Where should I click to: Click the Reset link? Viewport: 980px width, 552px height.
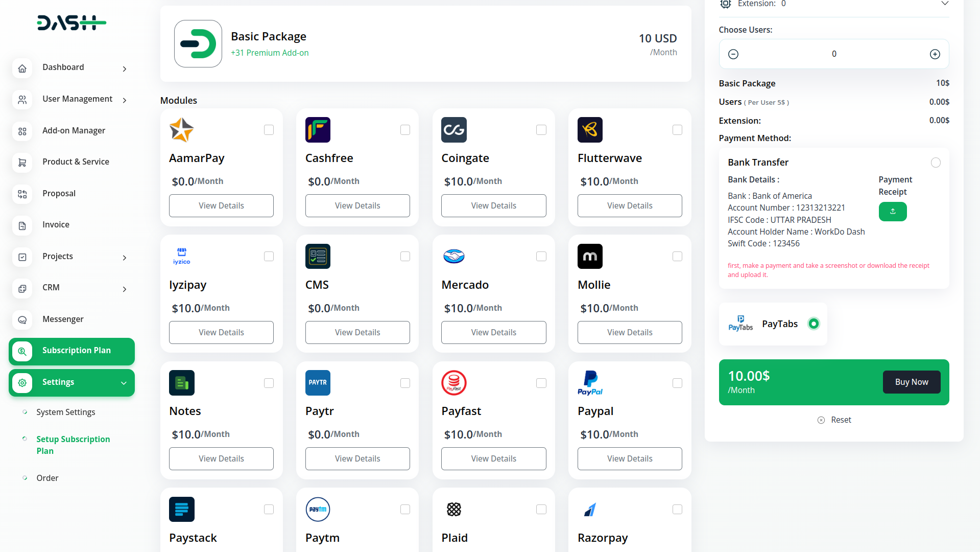(834, 420)
